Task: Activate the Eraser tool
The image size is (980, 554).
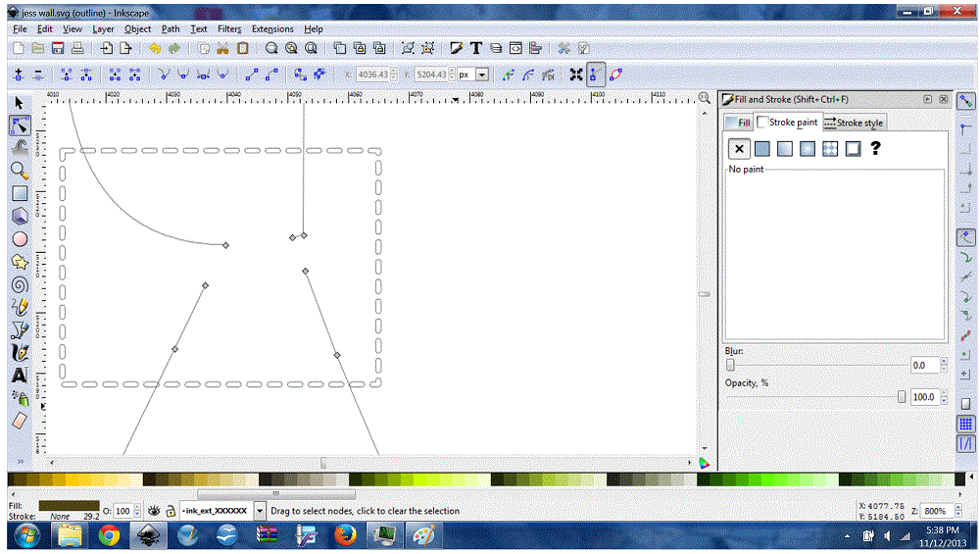Action: (19, 420)
